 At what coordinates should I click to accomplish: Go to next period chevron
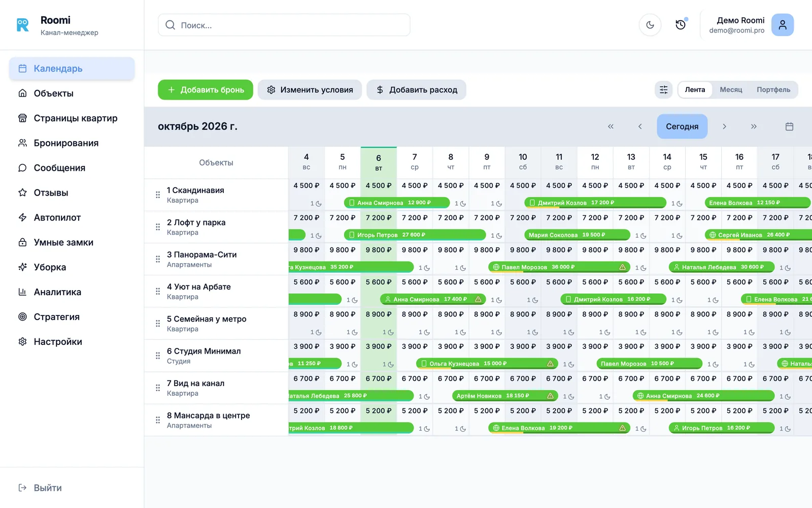(x=724, y=126)
